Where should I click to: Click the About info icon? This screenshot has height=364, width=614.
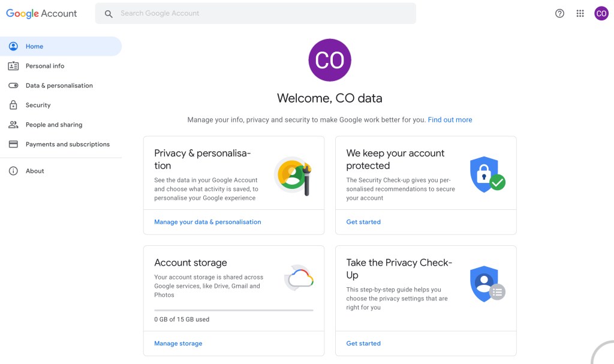(x=13, y=171)
